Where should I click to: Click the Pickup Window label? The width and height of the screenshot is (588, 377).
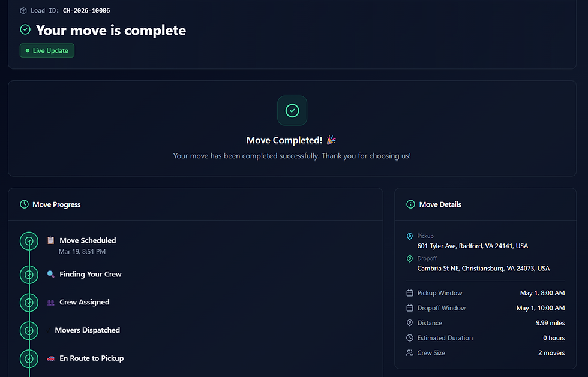click(x=439, y=293)
